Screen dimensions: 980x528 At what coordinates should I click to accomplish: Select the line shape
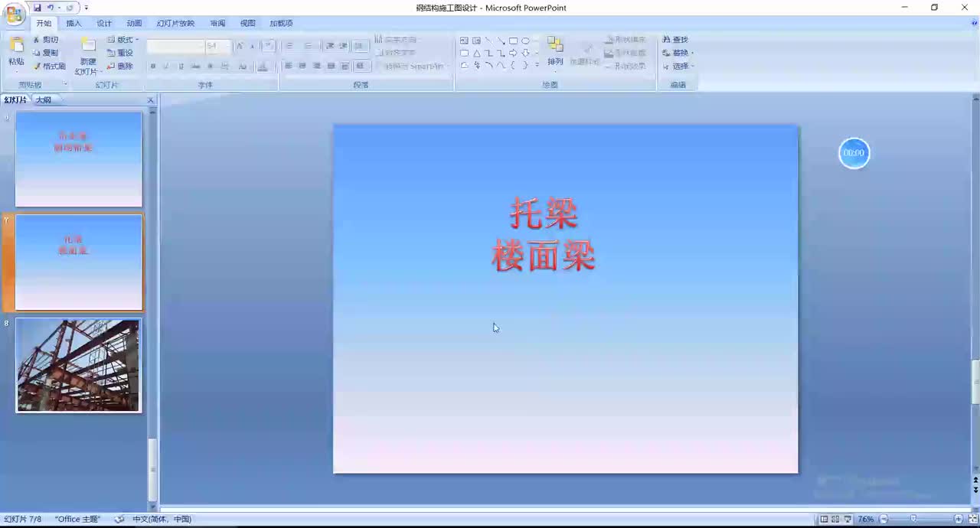(488, 41)
